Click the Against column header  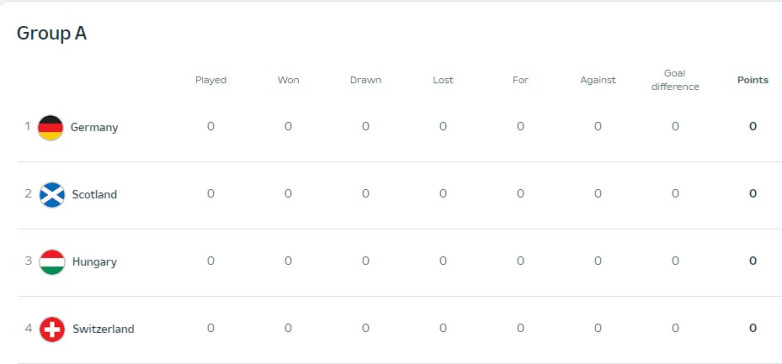(x=598, y=80)
